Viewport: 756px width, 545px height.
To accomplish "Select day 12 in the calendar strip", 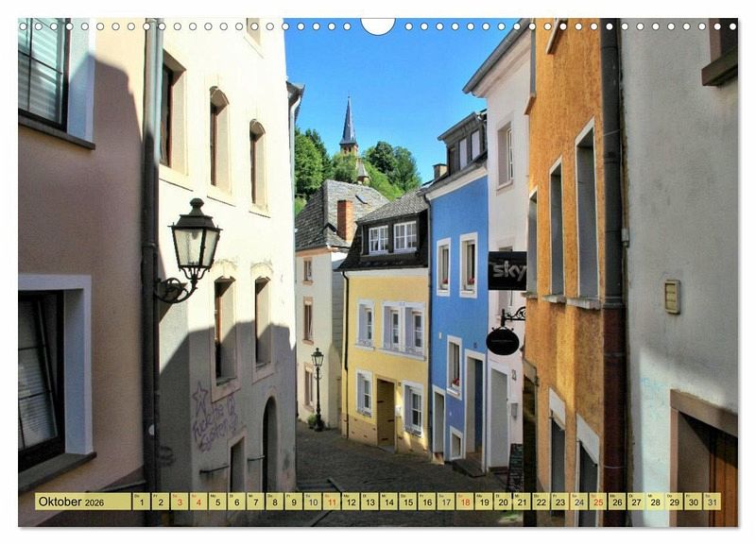I will click(351, 502).
